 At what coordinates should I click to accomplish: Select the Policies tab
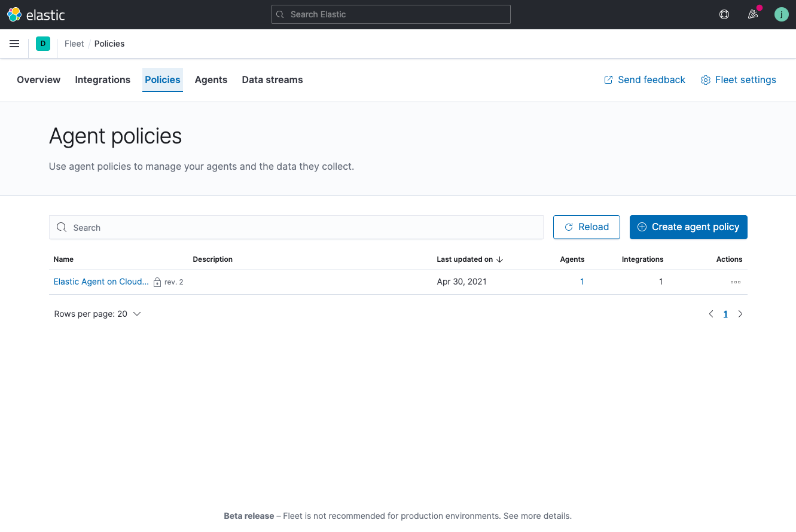(162, 79)
